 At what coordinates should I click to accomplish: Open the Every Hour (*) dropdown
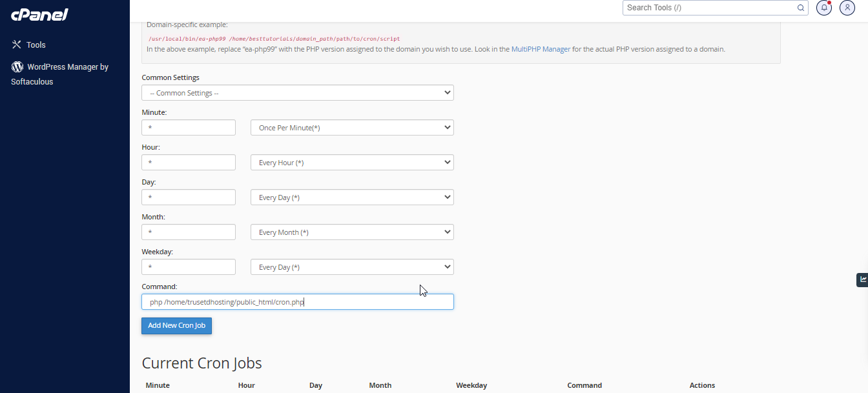tap(352, 163)
